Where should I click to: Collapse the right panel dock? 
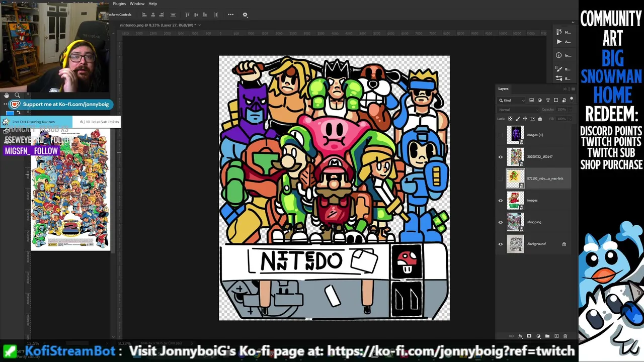point(573,23)
